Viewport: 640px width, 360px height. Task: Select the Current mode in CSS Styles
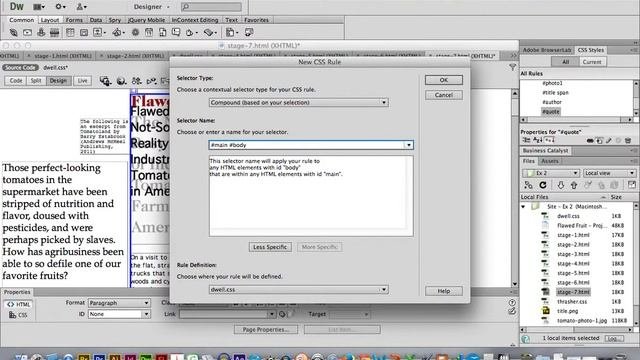[592, 62]
